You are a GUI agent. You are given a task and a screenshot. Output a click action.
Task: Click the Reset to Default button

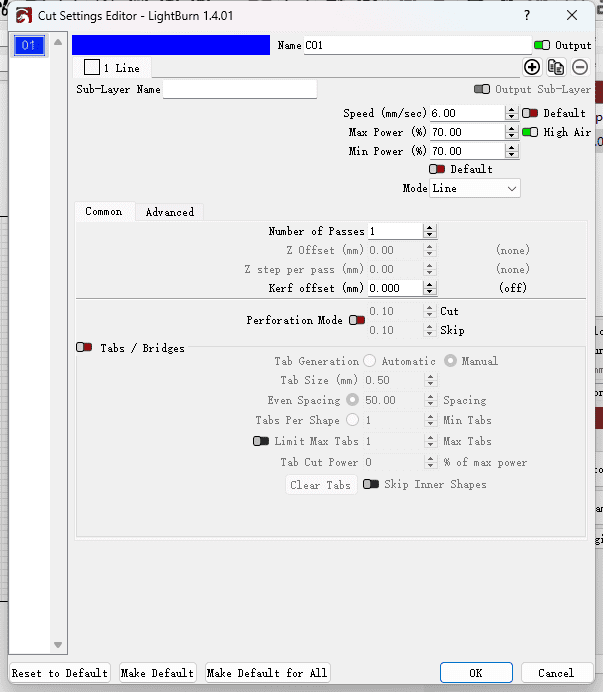[60, 673]
